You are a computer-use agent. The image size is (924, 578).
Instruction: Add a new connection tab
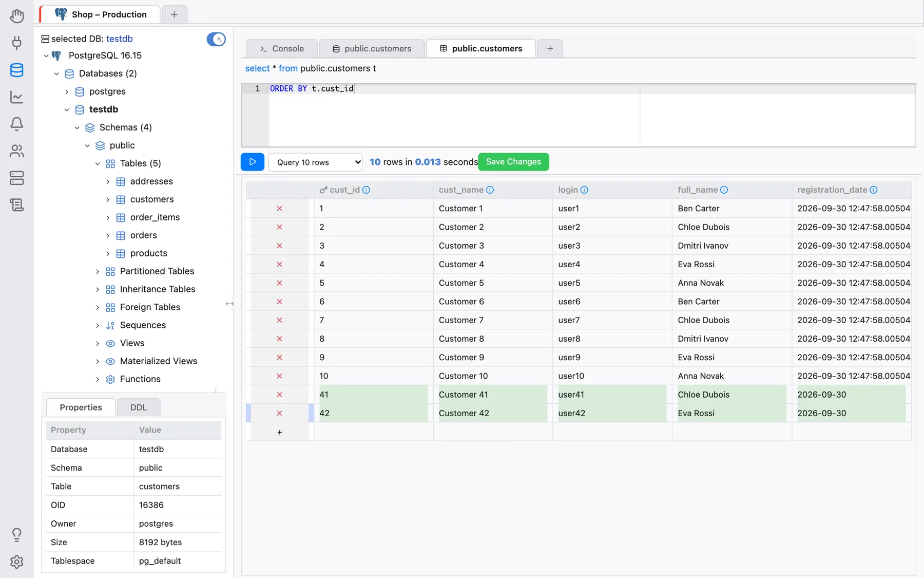174,14
